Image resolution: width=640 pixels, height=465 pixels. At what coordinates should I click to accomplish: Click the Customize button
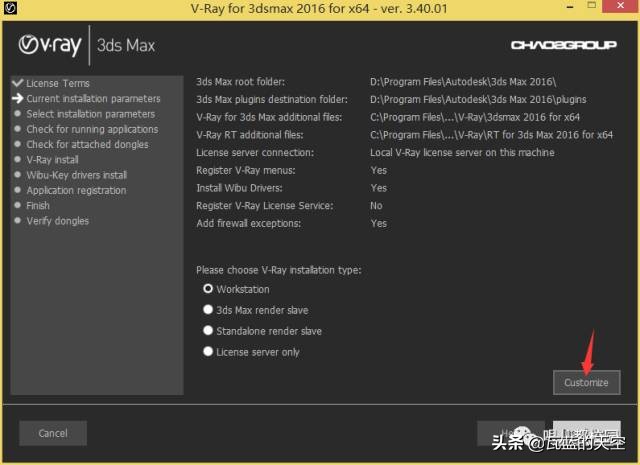pyautogui.click(x=587, y=383)
